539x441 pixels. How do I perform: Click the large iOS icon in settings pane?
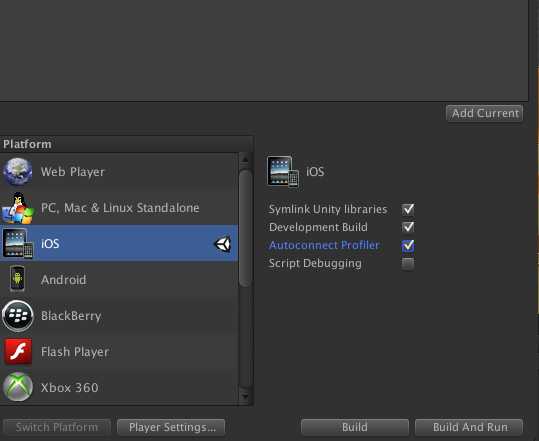tap(283, 171)
